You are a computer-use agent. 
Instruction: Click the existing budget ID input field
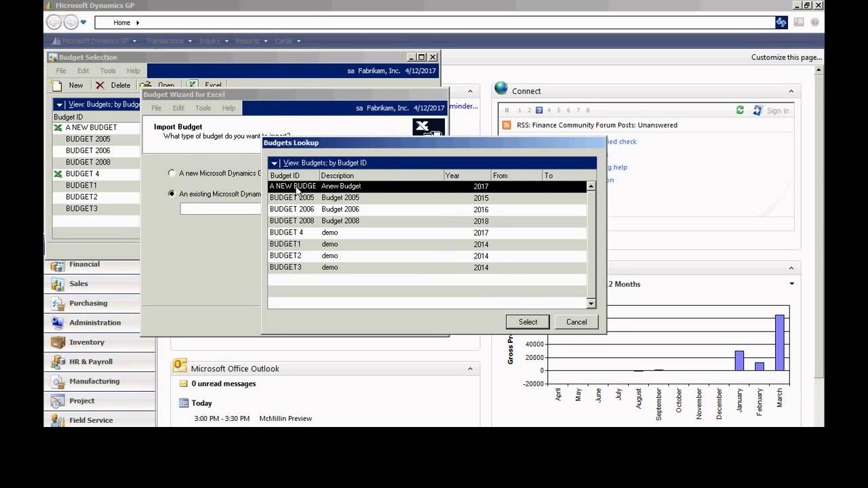pos(220,209)
